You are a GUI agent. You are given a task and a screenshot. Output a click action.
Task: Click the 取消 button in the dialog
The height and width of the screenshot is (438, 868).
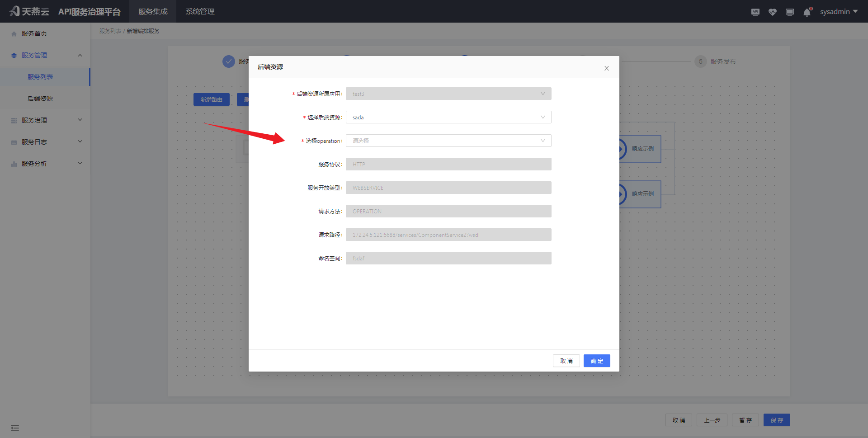[566, 361]
